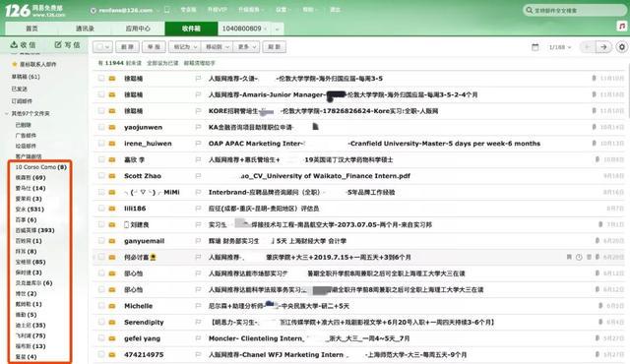Image resolution: width=630 pixels, height=364 pixels.
Task: Open the 移动到 move-to dropdown
Action: pyautogui.click(x=217, y=47)
